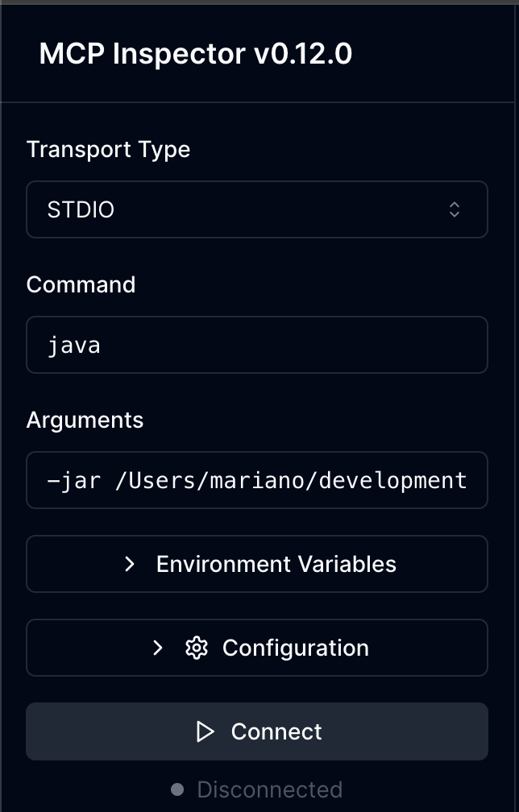Click the Disconnected status text
The height and width of the screenshot is (812, 519).
[x=269, y=789]
